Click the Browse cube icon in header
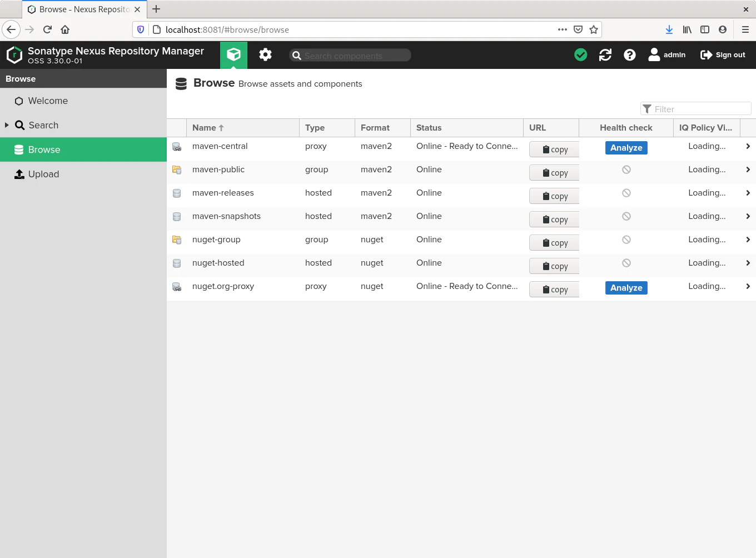 point(233,54)
